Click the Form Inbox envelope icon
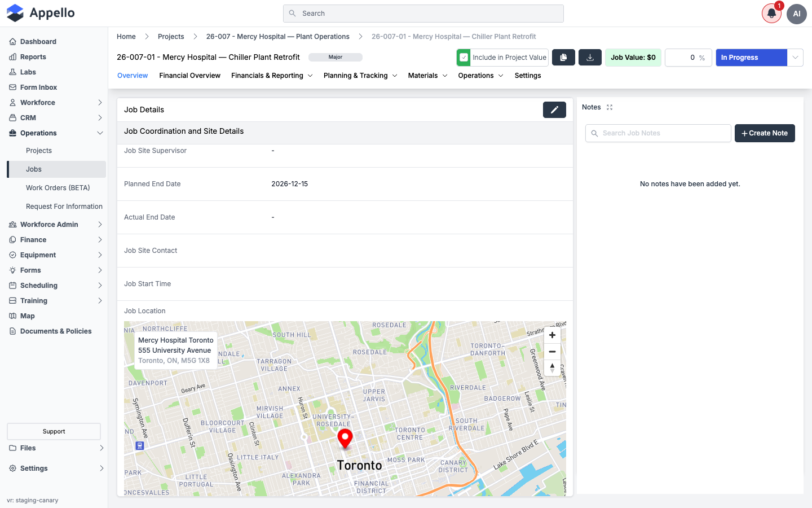Image resolution: width=812 pixels, height=508 pixels. point(12,87)
